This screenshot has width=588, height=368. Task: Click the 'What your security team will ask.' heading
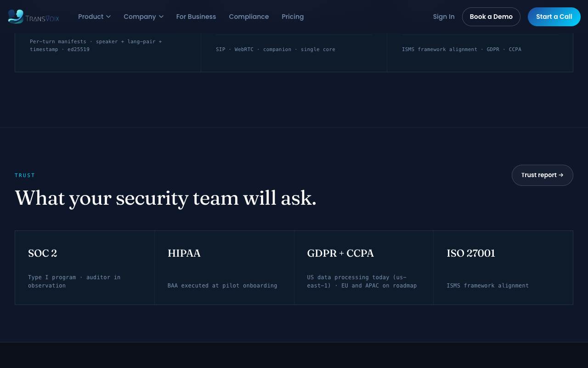point(165,198)
